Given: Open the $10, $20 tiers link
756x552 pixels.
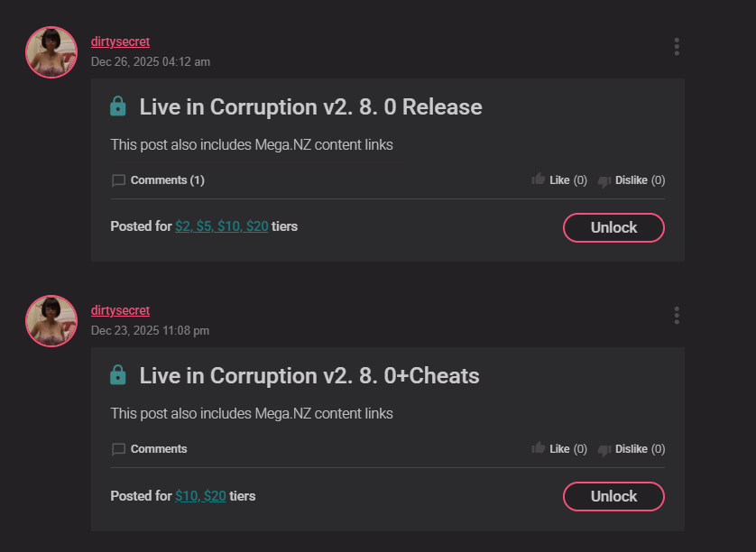Looking at the screenshot, I should click(200, 495).
